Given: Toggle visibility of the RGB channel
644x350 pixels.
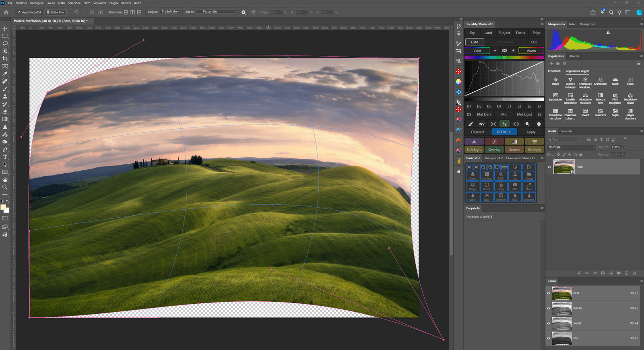Looking at the screenshot, I should click(x=549, y=293).
